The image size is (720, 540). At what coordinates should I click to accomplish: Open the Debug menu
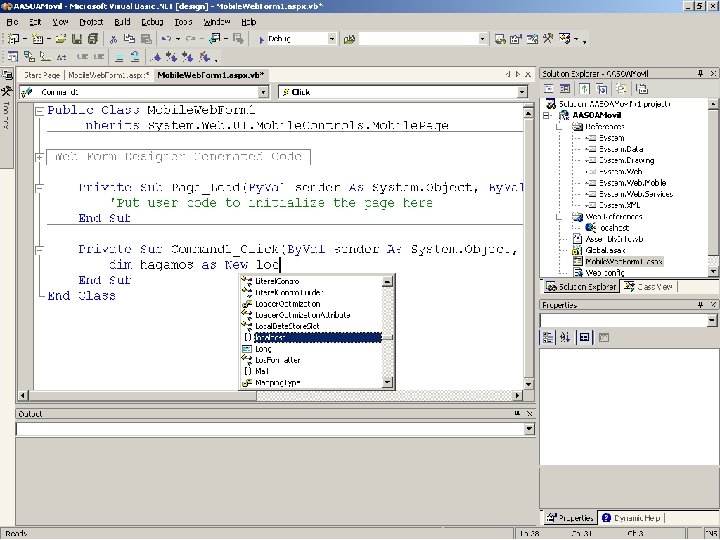tap(152, 22)
